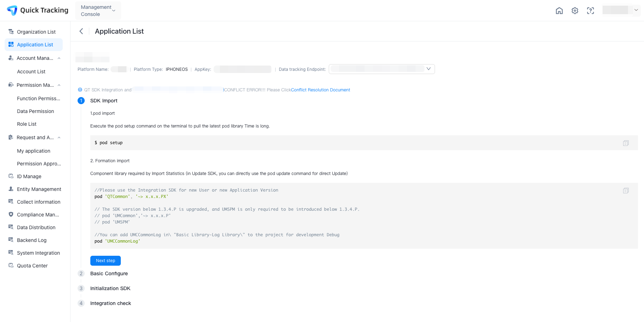The width and height of the screenshot is (644, 322).
Task: Click the Backend Log sidebar icon
Action: [x=11, y=240]
